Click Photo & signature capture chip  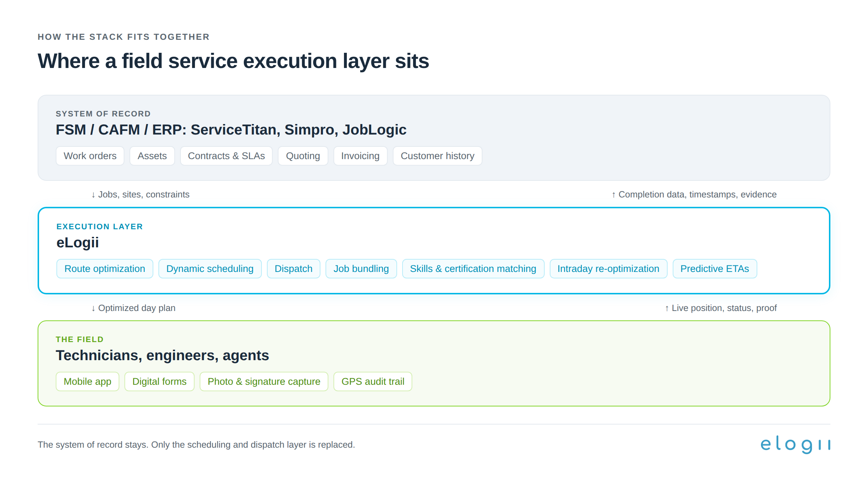(x=264, y=381)
